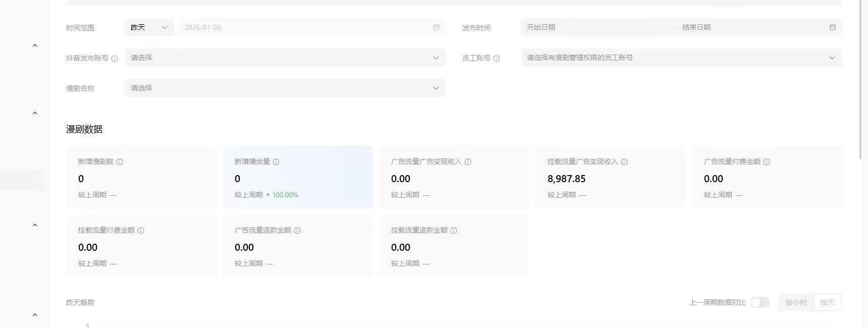Open the 员工账号 select dropdown
This screenshot has height=328, width=868.
[x=681, y=58]
